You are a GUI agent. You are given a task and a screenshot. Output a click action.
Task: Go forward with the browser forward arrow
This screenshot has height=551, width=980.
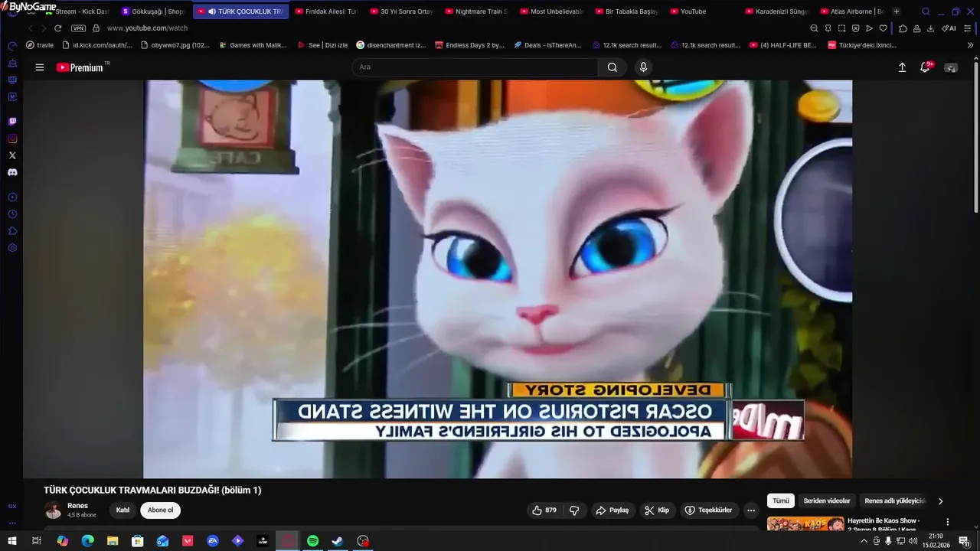point(44,28)
